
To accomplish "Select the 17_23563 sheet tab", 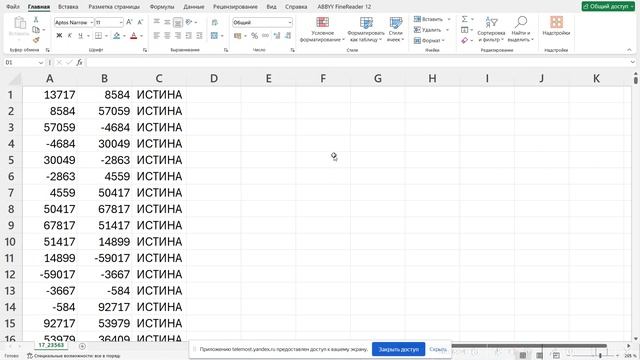I will point(51,345).
